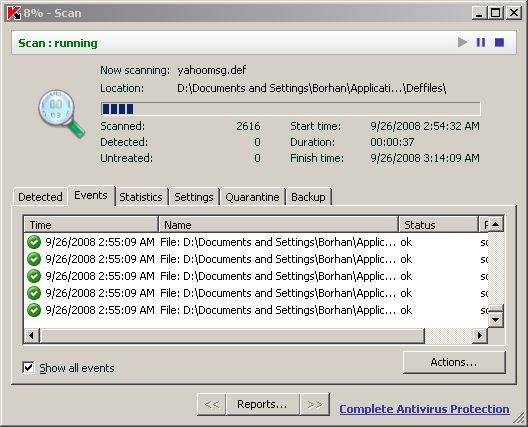The height and width of the screenshot is (427, 528).
Task: Stop the scan with square button
Action: point(499,42)
